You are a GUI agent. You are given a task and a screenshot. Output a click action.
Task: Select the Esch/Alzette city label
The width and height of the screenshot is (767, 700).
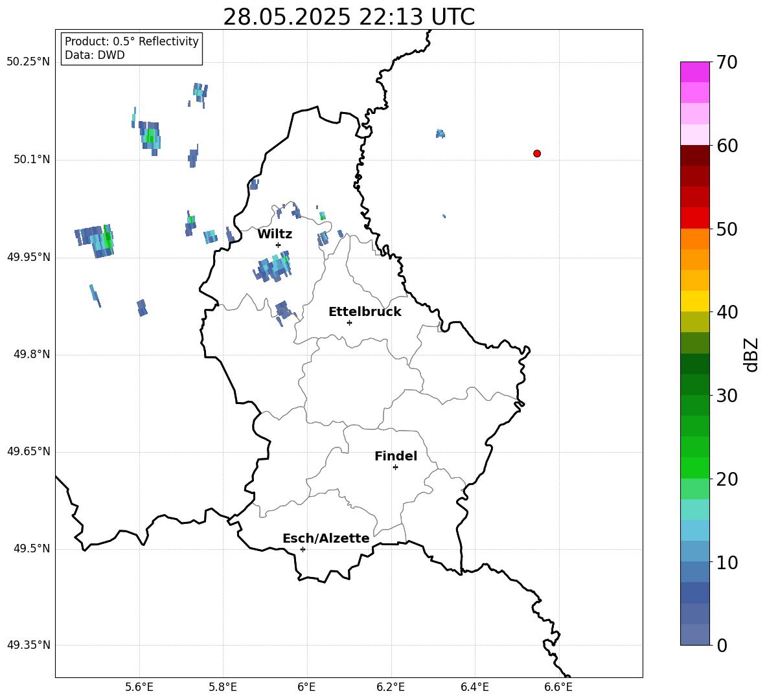pyautogui.click(x=326, y=538)
